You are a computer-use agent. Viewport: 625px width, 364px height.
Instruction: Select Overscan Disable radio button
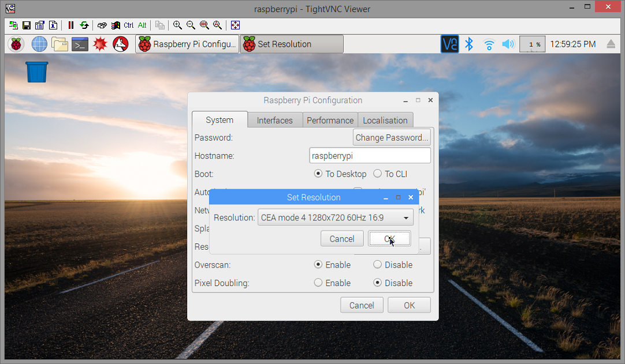pos(377,264)
